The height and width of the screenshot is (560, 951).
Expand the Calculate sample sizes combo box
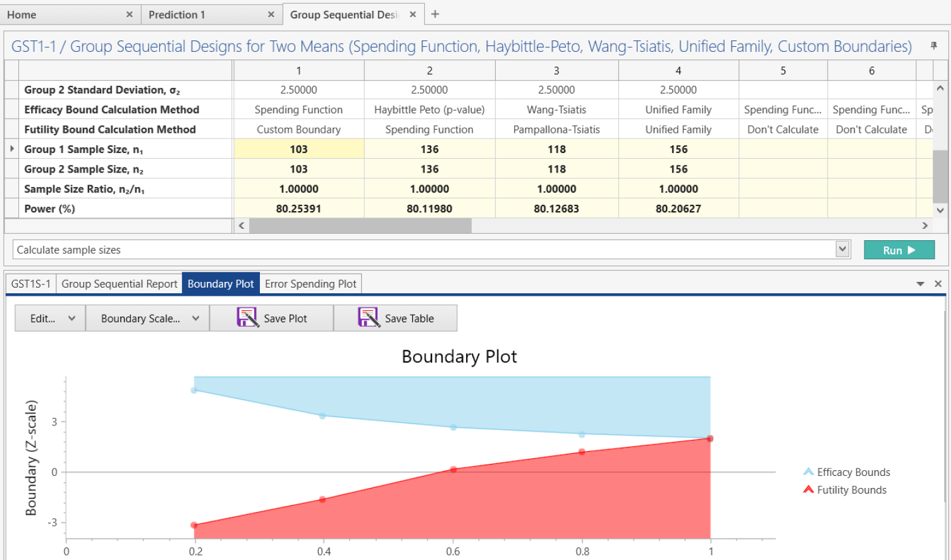pyautogui.click(x=842, y=248)
